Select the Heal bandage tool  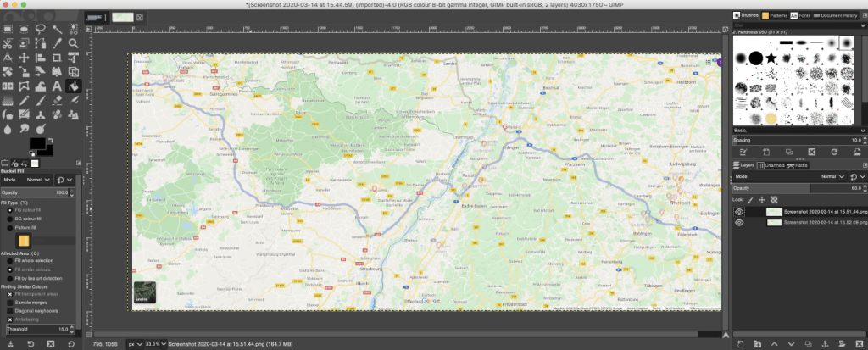(x=57, y=114)
